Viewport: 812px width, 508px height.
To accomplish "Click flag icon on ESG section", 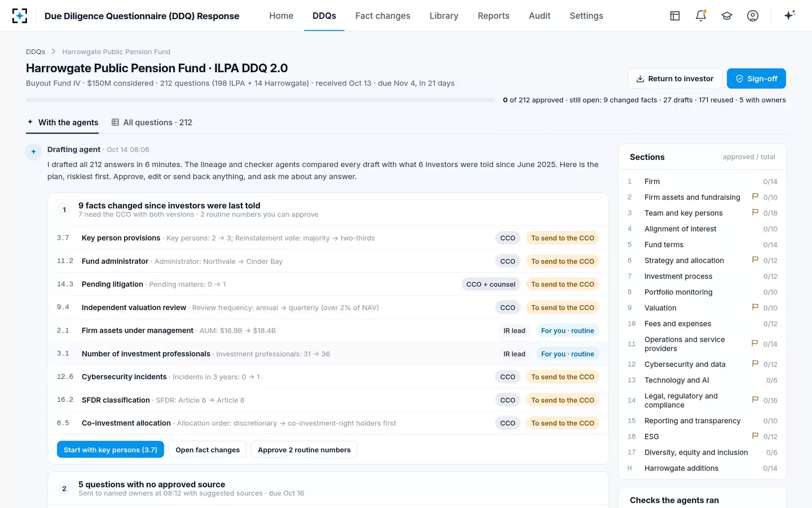I will (755, 436).
